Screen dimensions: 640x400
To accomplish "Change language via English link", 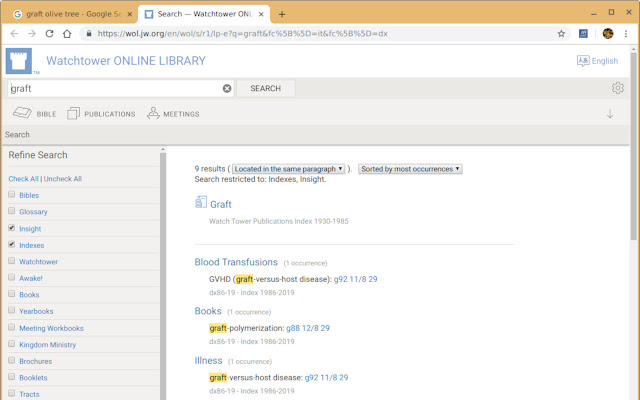I will (x=605, y=61).
